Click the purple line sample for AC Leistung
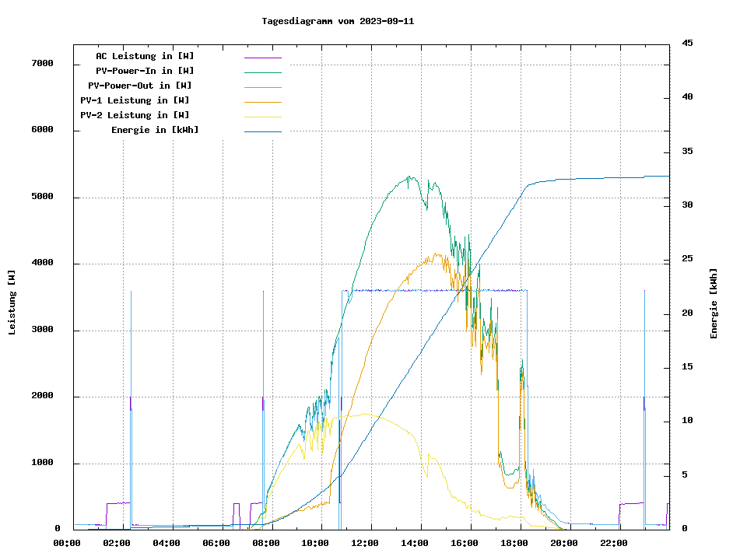 (262, 58)
